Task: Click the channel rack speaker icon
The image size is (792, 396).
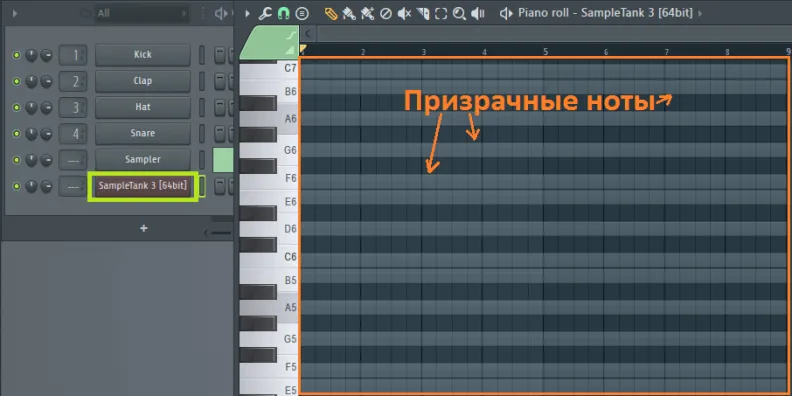Action: pos(220,14)
